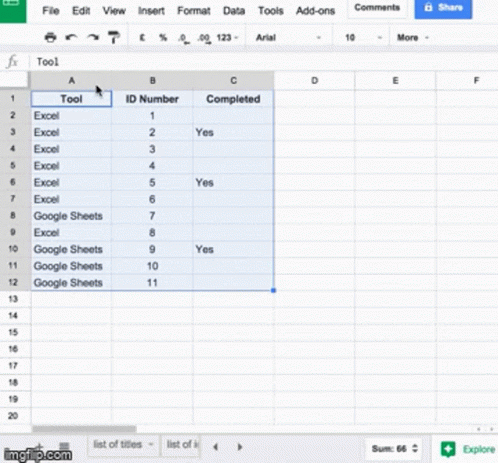The height and width of the screenshot is (463, 498).
Task: Click the Sheets home icon
Action: click(x=13, y=10)
